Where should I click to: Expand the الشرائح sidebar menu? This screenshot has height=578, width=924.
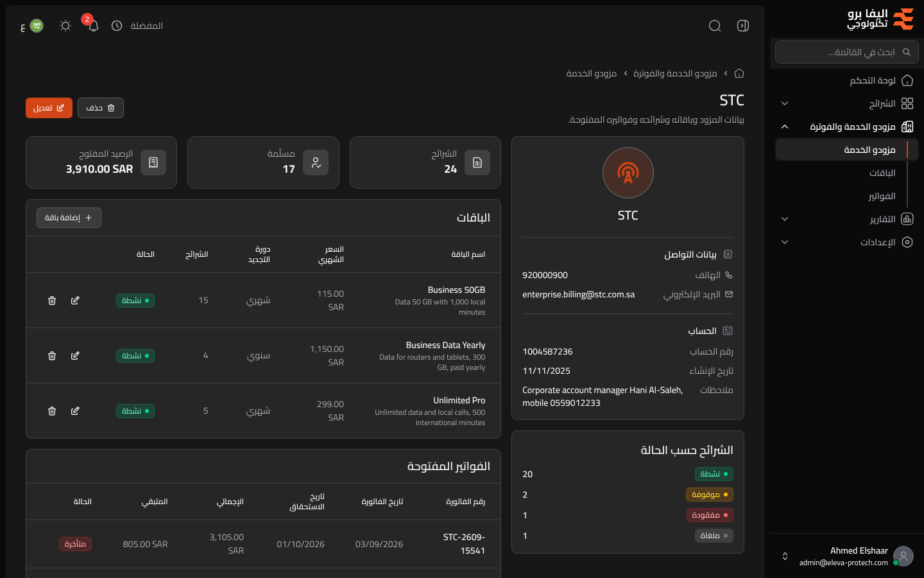tap(847, 103)
